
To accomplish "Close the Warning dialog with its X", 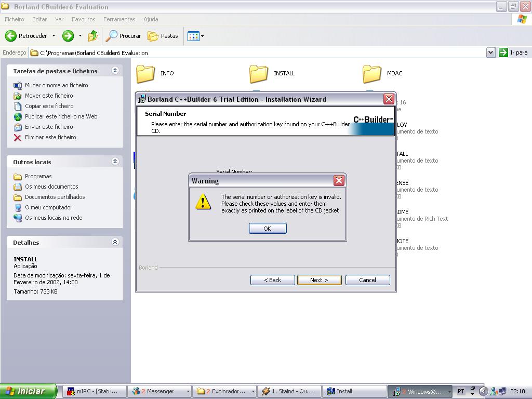I will (x=339, y=180).
